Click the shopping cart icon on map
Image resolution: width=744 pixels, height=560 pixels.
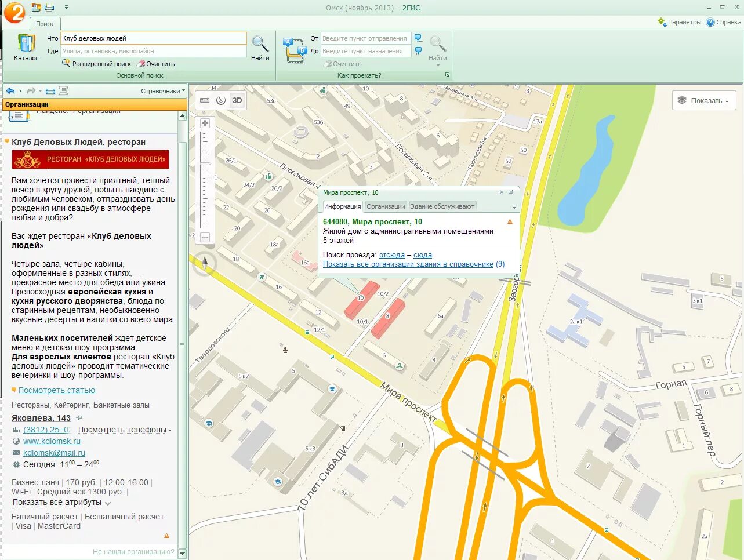[262, 277]
